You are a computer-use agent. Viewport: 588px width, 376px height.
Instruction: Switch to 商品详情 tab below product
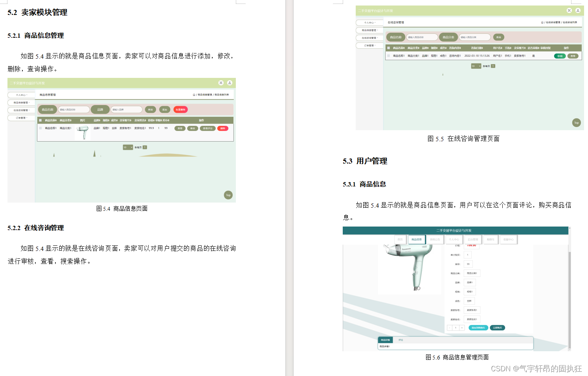pos(386,340)
